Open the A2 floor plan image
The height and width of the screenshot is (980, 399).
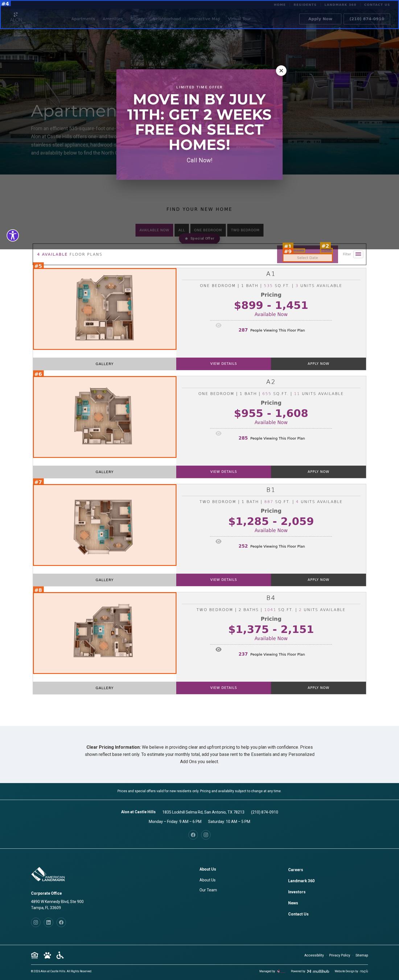tap(104, 417)
